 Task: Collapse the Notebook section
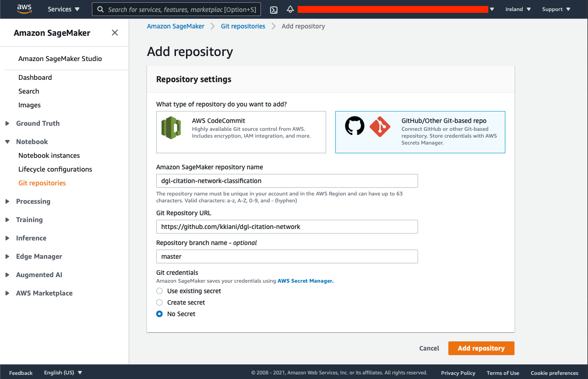7,142
